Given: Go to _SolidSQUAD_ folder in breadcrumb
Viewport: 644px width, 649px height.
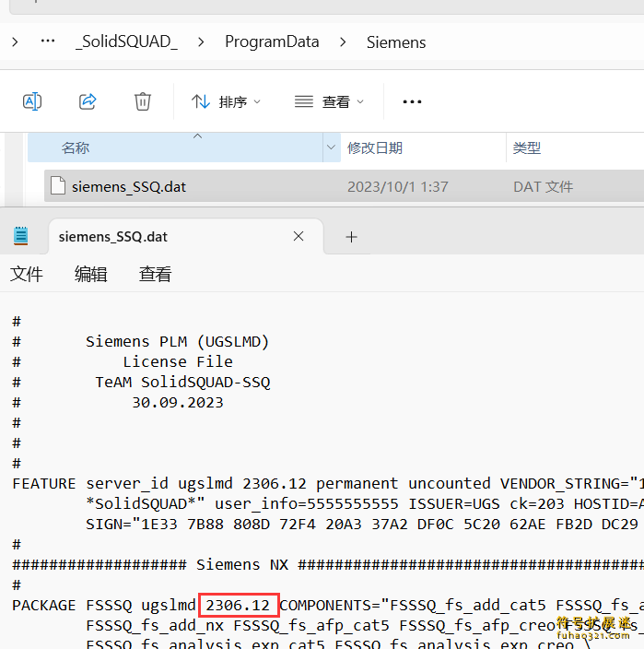Looking at the screenshot, I should (126, 41).
